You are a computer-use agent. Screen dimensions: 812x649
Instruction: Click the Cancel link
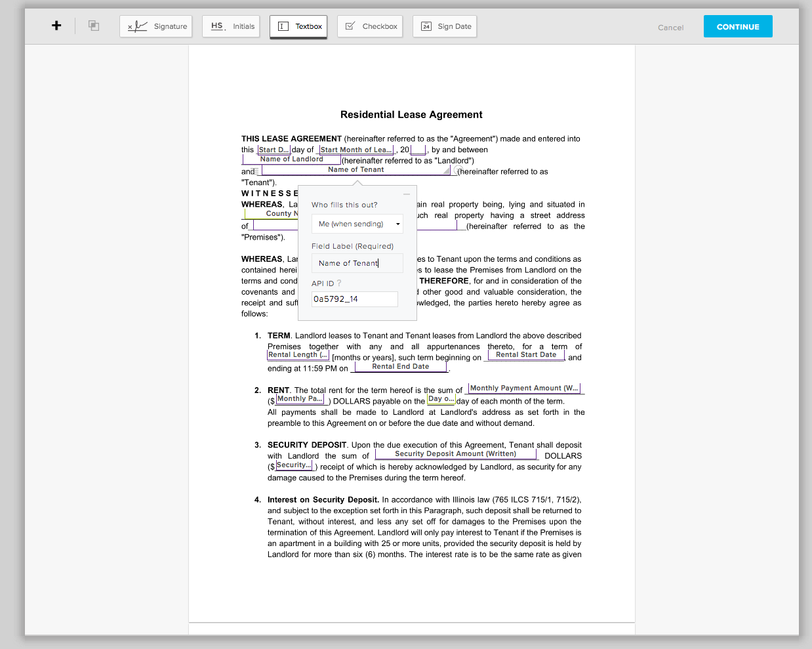pos(670,28)
